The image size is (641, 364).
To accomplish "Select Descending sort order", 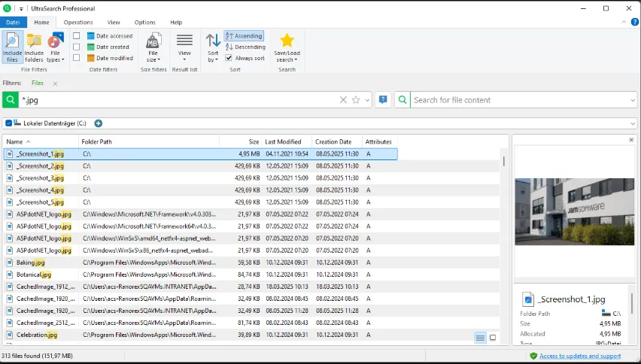I will point(245,47).
